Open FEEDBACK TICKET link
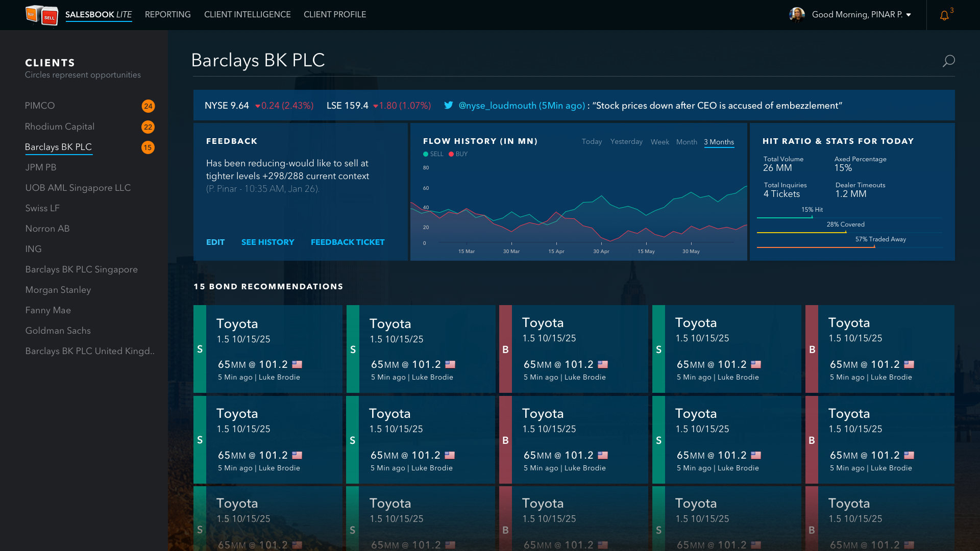The image size is (980, 551). pos(348,242)
